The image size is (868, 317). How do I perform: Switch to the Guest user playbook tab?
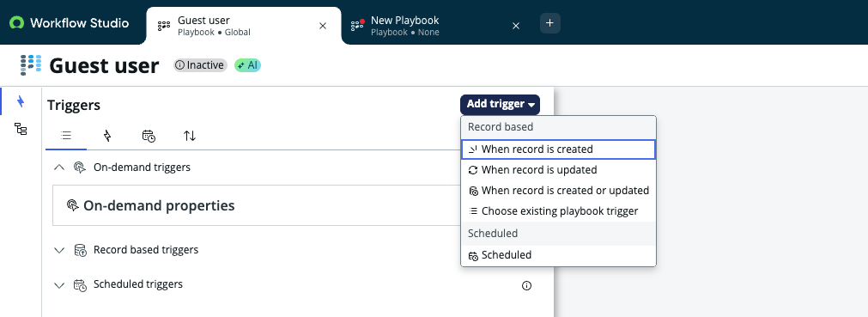point(244,26)
